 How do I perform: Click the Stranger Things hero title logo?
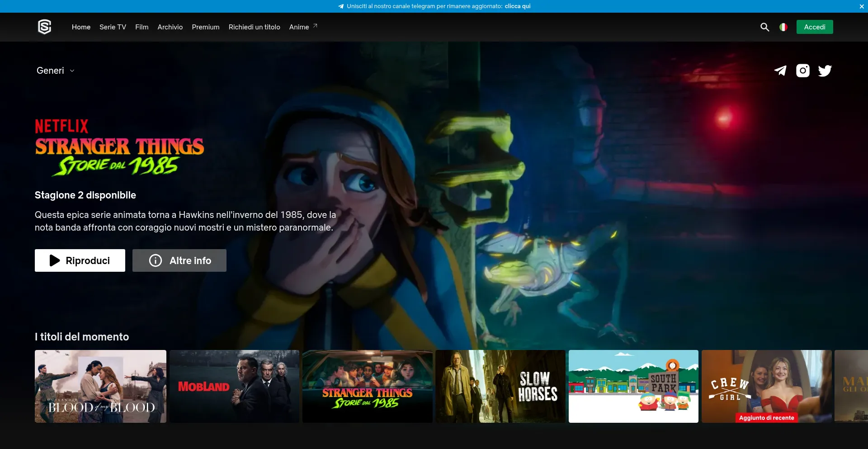[x=119, y=147]
